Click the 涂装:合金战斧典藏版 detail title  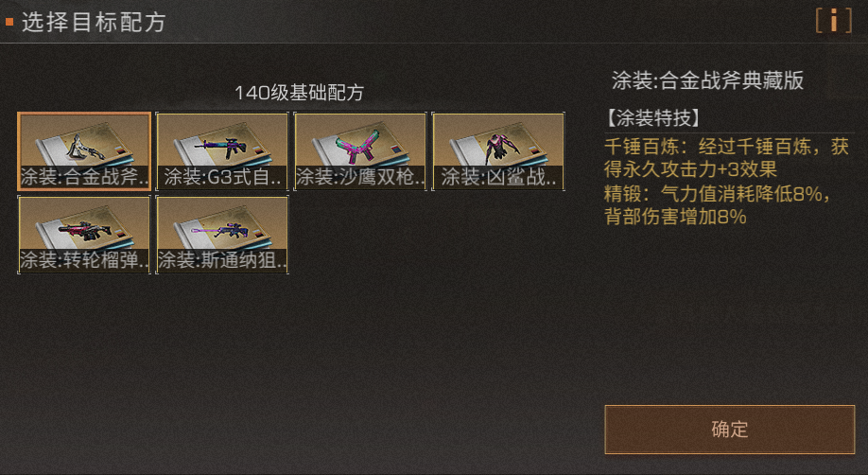point(707,80)
